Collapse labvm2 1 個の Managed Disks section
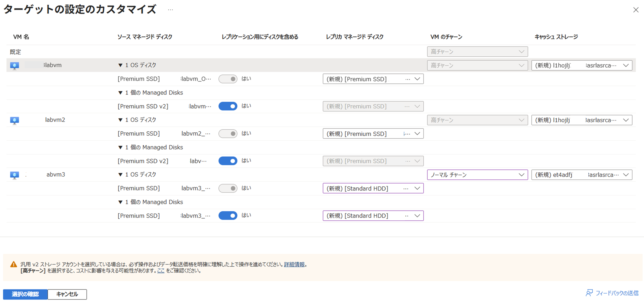 coord(120,147)
